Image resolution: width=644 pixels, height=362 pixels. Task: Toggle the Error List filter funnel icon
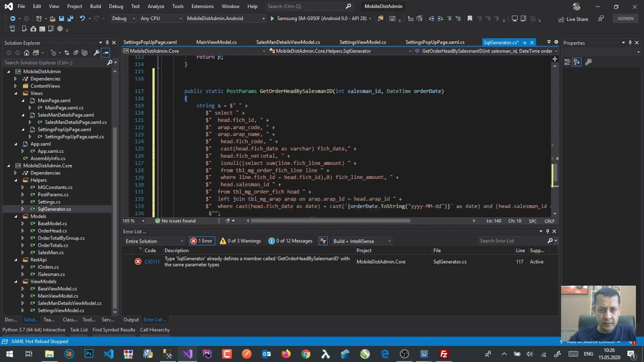pos(323,241)
